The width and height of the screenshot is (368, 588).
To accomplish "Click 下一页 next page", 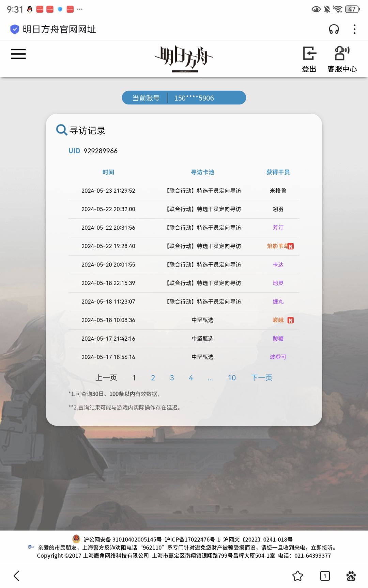I will click(x=262, y=378).
